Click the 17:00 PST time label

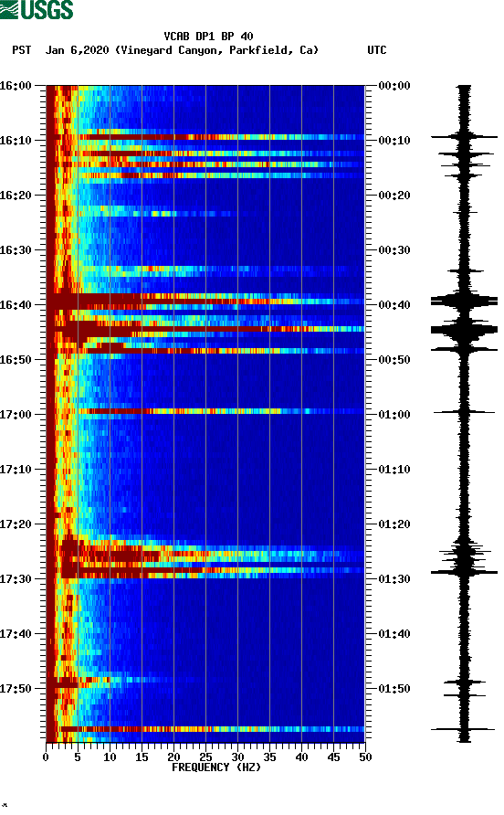pyautogui.click(x=16, y=415)
